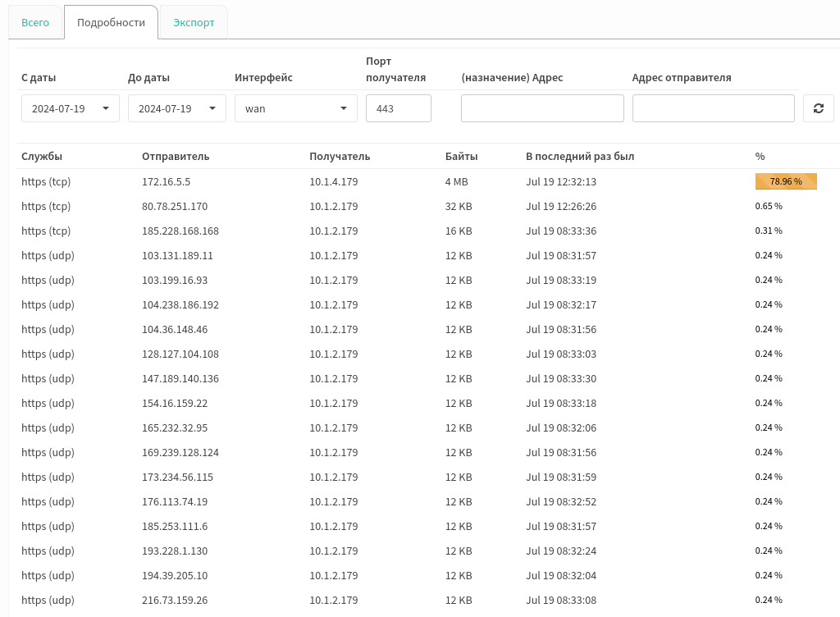Select sender address 216.73.159.26
Screen dimensions: 840x617
(175, 601)
